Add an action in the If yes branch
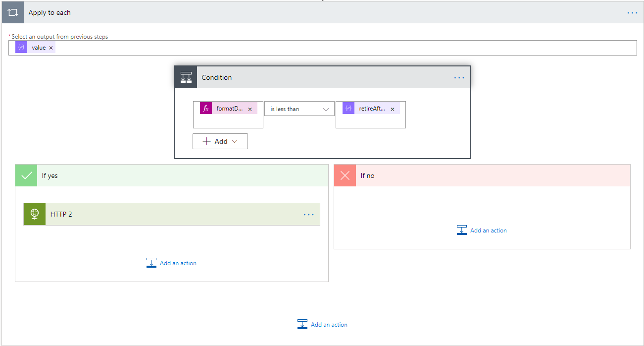644x346 pixels. point(171,263)
